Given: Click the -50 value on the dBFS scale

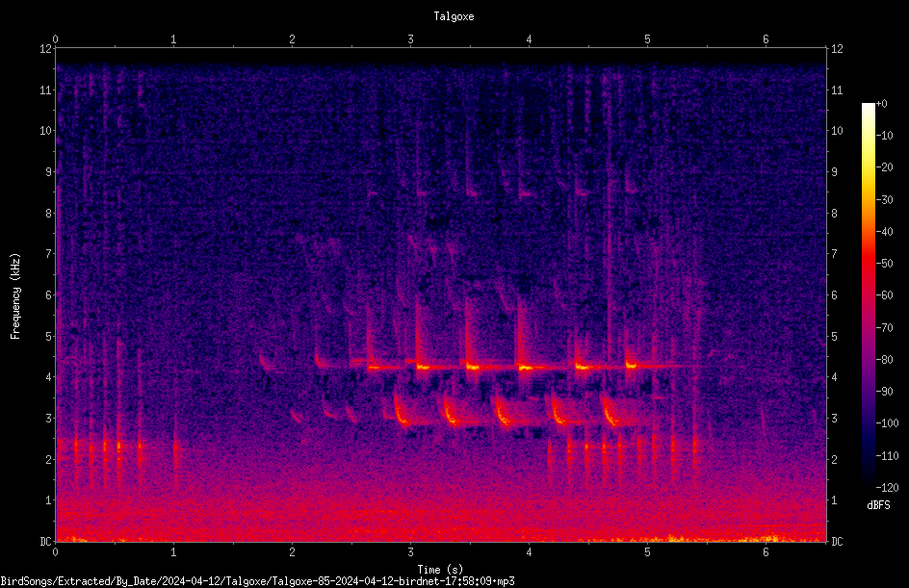Looking at the screenshot, I should click(x=885, y=263).
